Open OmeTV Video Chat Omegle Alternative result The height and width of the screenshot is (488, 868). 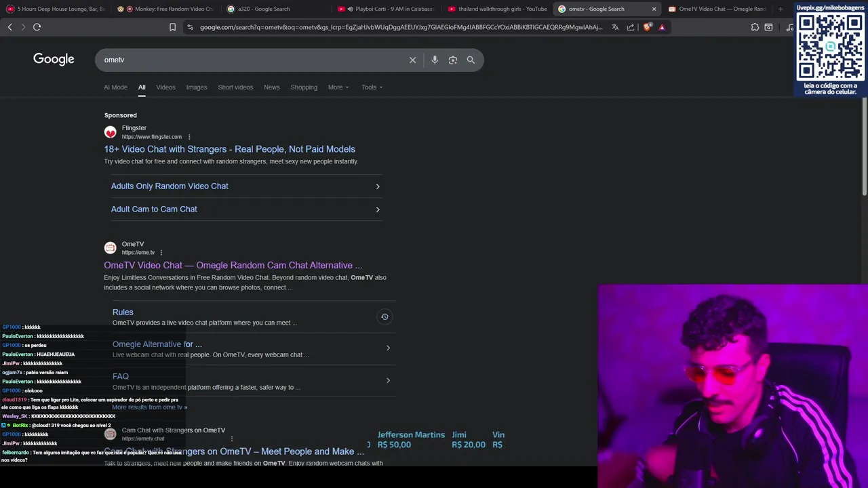tap(233, 265)
